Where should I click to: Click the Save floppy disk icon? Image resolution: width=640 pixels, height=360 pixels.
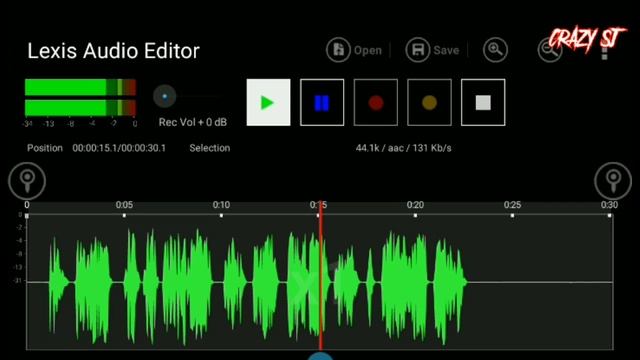[x=418, y=50]
